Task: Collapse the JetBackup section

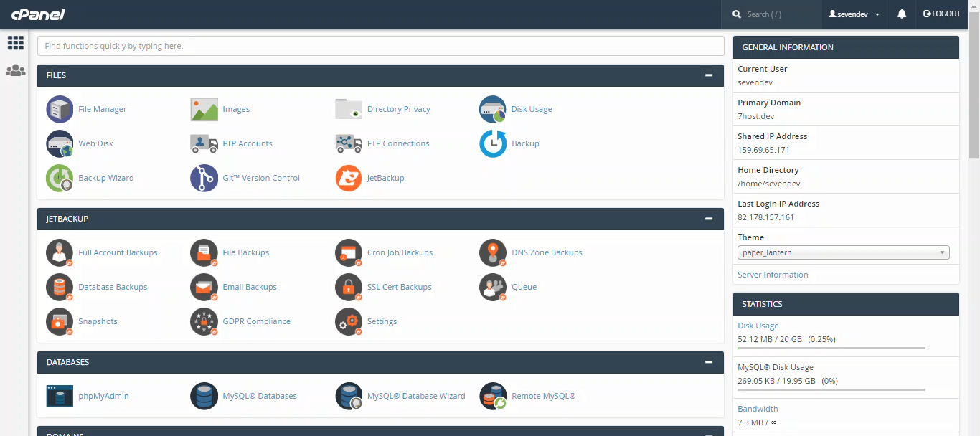Action: coord(709,219)
